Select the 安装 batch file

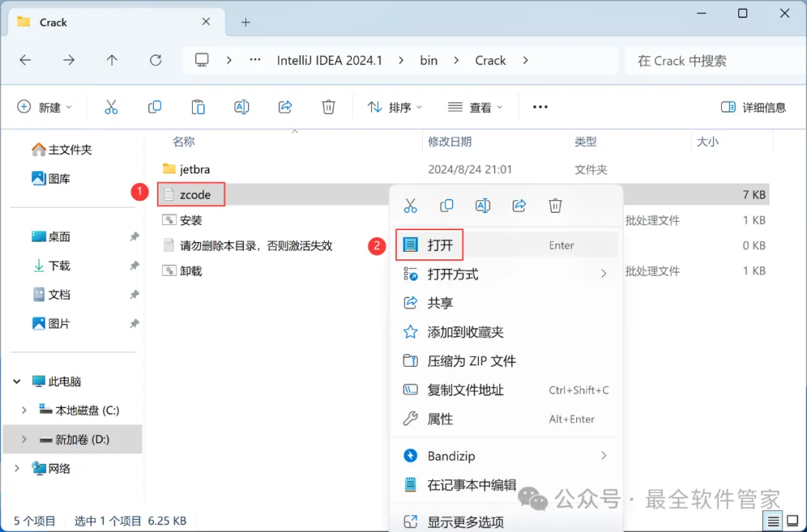pyautogui.click(x=182, y=220)
